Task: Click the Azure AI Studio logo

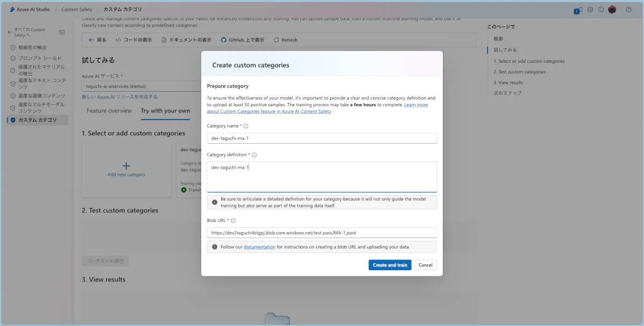Action: coord(12,9)
